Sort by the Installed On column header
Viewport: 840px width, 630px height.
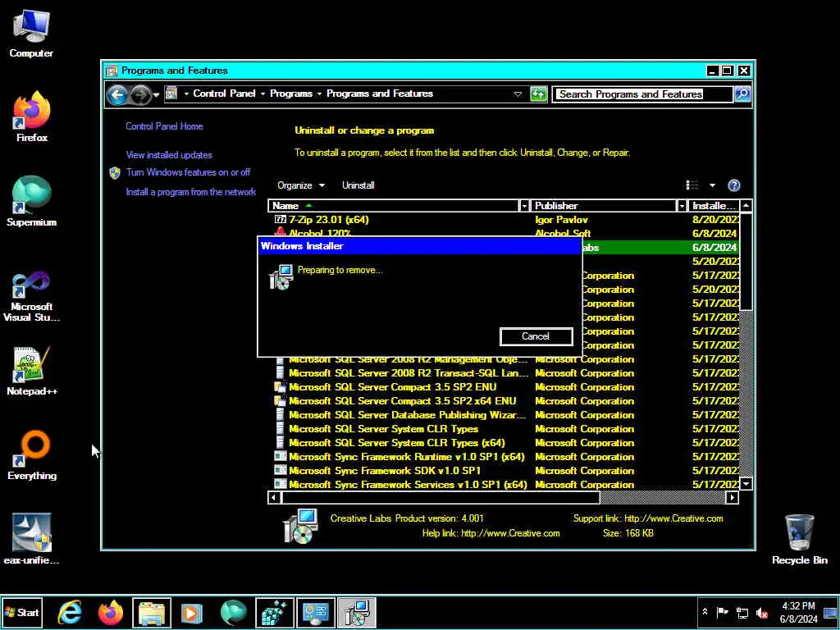(x=714, y=206)
